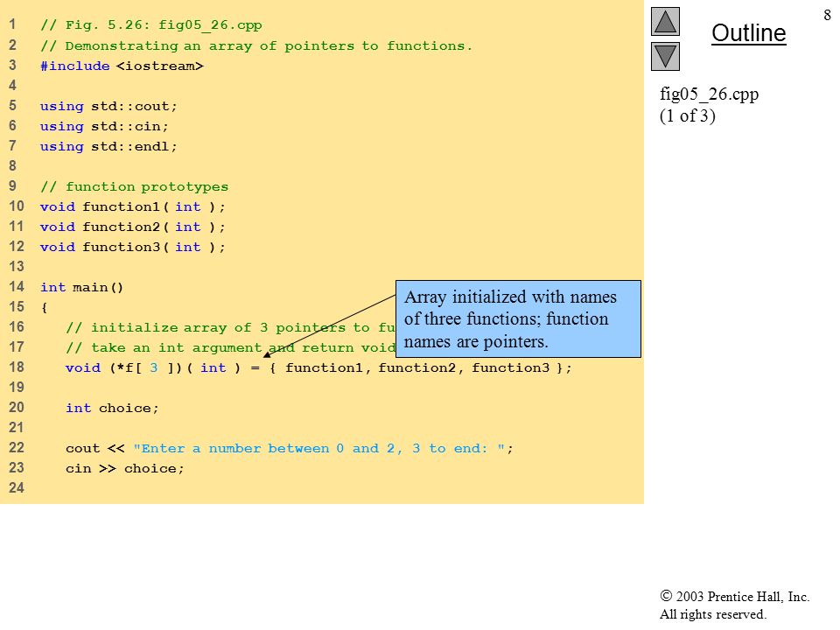Screen dimensions: 840x630
Task: Click the array declaration 'void (*f[ 3 ])'
Action: pos(123,368)
